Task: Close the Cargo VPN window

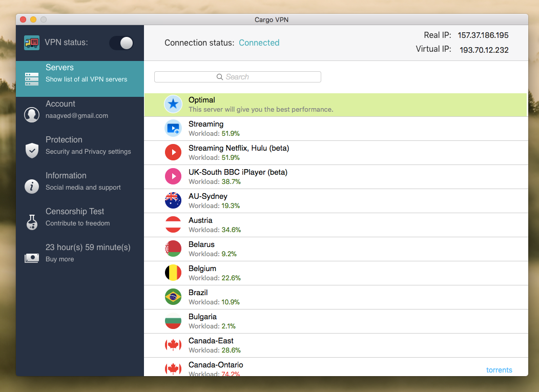Action: point(23,19)
